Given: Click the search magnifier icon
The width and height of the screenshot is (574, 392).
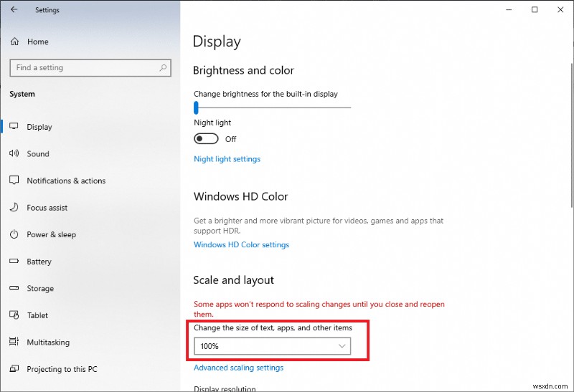Looking at the screenshot, I should (164, 68).
